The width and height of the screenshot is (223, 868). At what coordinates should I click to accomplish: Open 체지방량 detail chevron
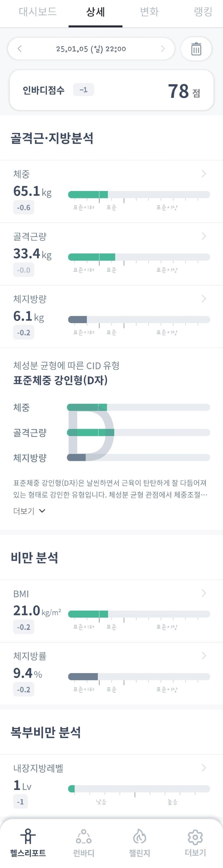pyautogui.click(x=204, y=299)
